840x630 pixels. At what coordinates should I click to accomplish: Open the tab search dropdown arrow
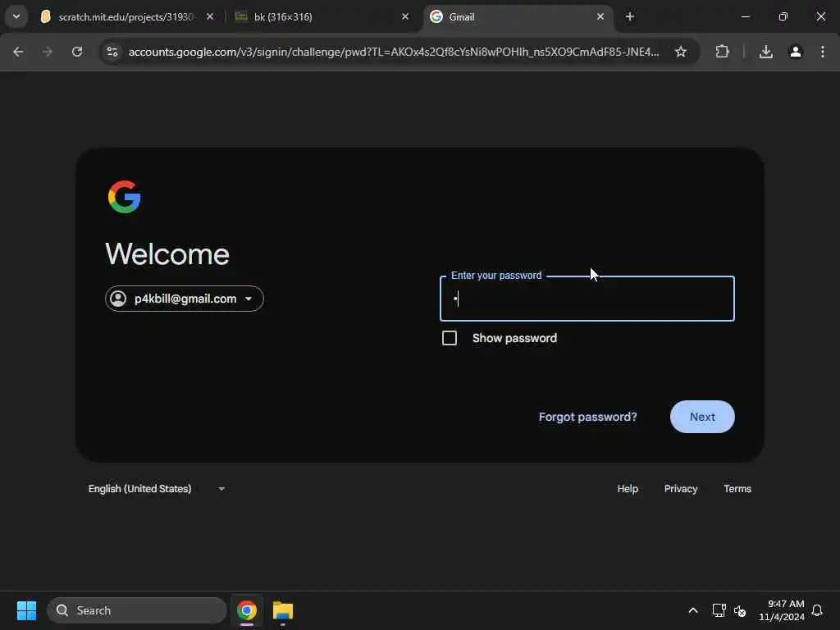(16, 16)
